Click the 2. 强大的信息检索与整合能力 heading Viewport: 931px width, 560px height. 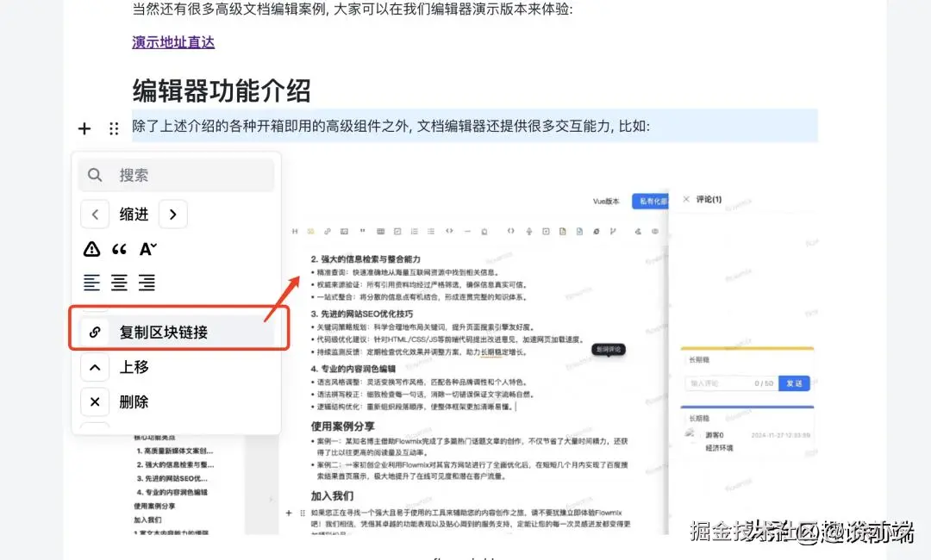click(x=366, y=259)
